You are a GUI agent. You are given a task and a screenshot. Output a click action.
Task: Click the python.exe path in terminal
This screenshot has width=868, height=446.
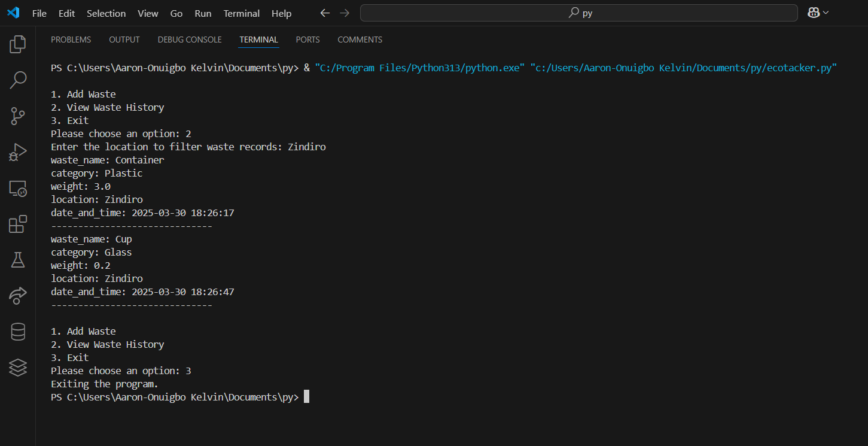click(x=420, y=68)
